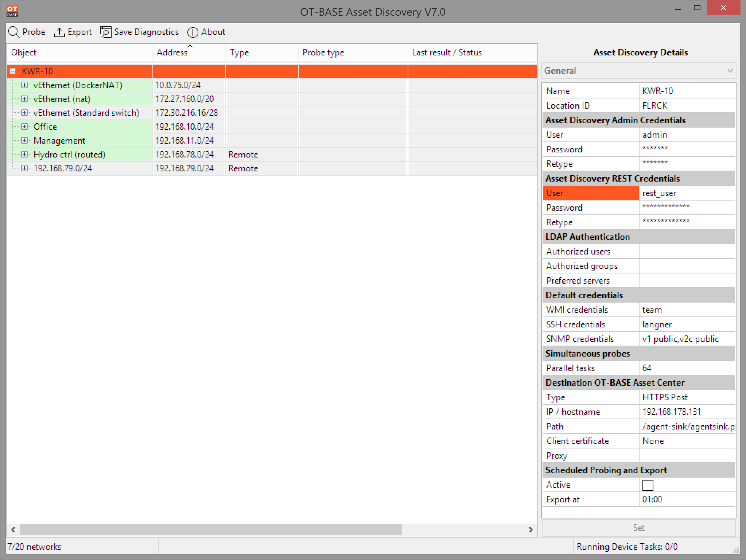Sort by the Address column header
Screen dimensions: 746x560
pos(189,52)
